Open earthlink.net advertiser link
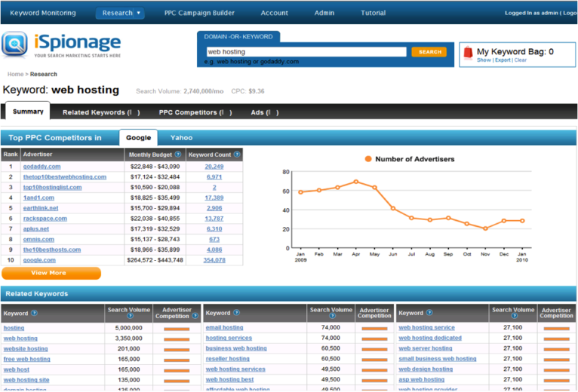Viewport: 578px width, 392px height. [41, 208]
